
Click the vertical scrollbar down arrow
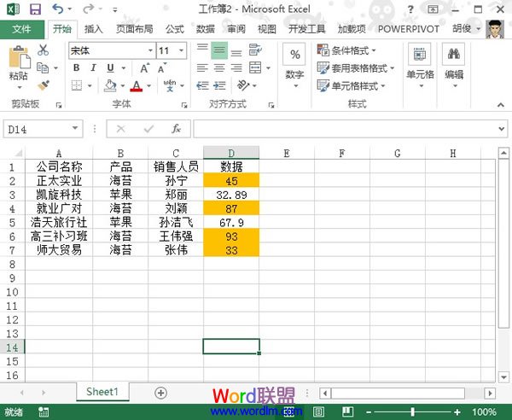(x=503, y=377)
